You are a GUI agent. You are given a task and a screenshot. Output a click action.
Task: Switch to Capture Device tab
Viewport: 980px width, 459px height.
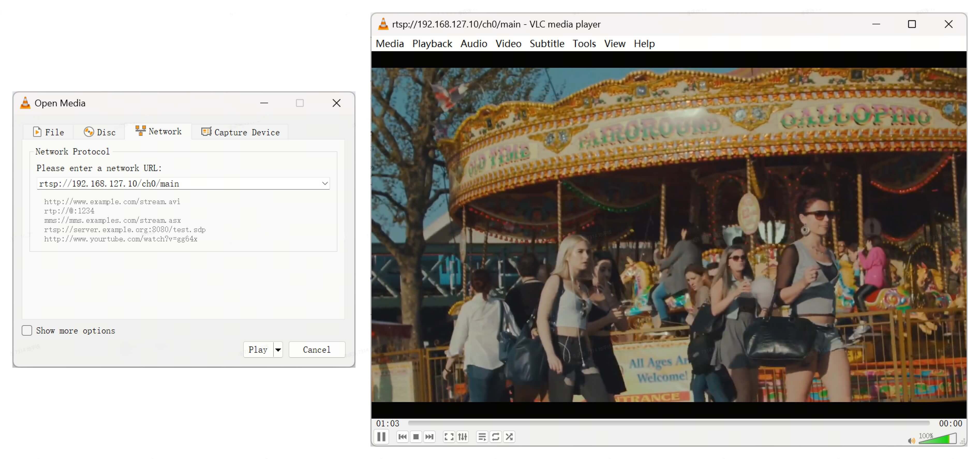coord(240,132)
